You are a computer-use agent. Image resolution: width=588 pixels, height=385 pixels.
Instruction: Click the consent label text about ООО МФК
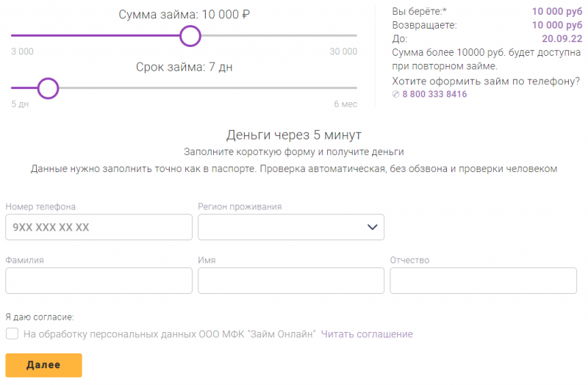(x=169, y=334)
